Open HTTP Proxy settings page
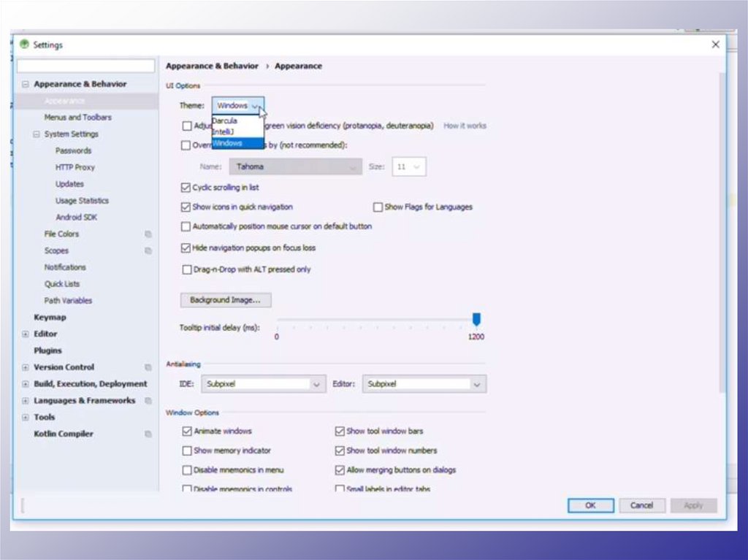 [x=75, y=167]
